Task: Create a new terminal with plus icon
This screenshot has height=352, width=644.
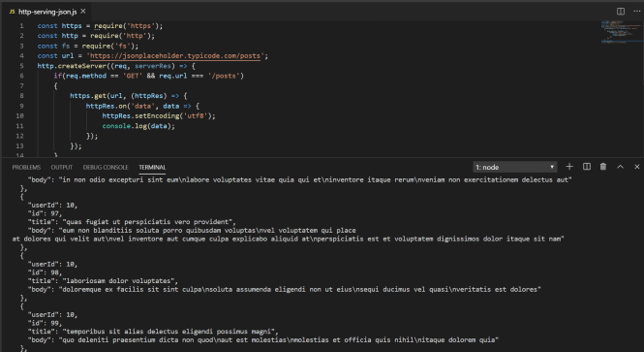Action: (569, 167)
